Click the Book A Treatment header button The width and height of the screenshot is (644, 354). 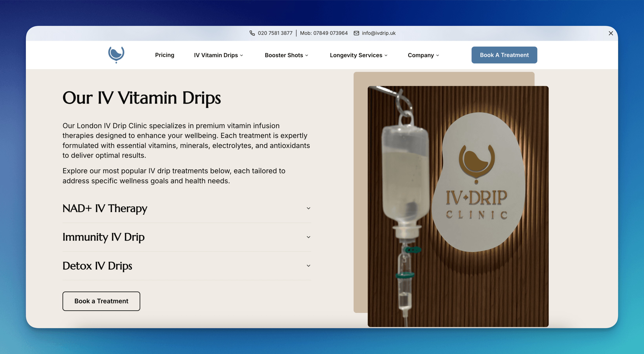pyautogui.click(x=504, y=55)
